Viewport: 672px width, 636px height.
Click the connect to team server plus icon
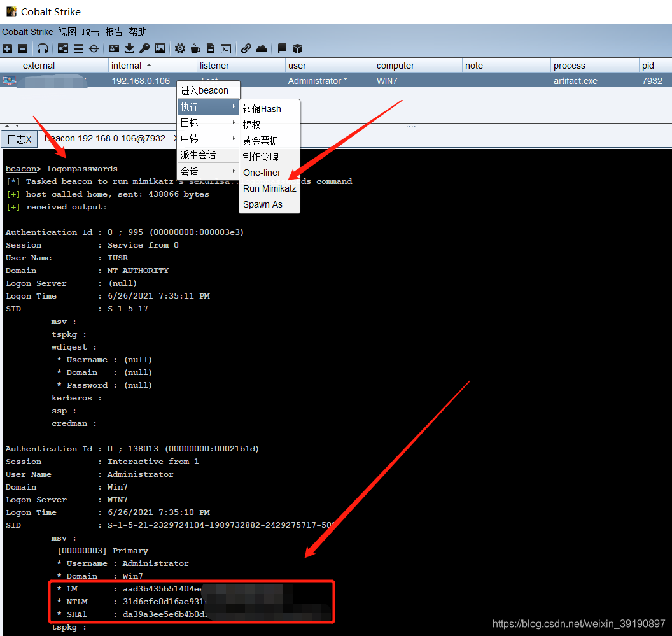7,48
